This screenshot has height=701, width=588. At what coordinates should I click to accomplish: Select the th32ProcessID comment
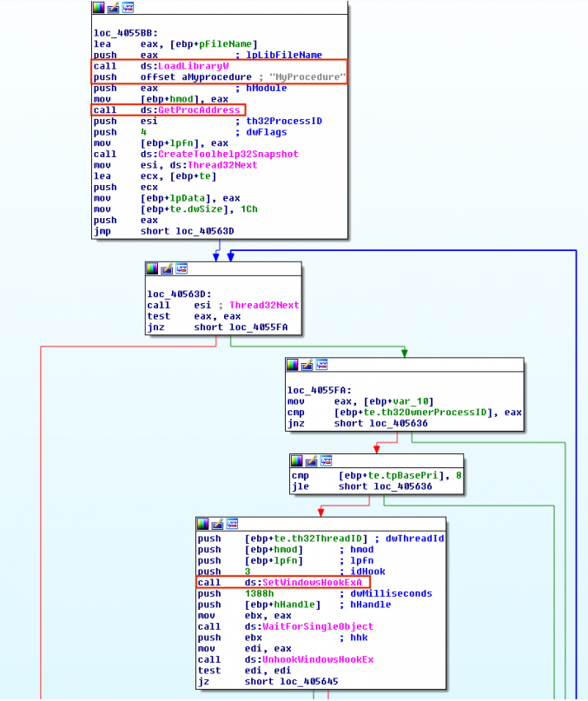pyautogui.click(x=284, y=121)
